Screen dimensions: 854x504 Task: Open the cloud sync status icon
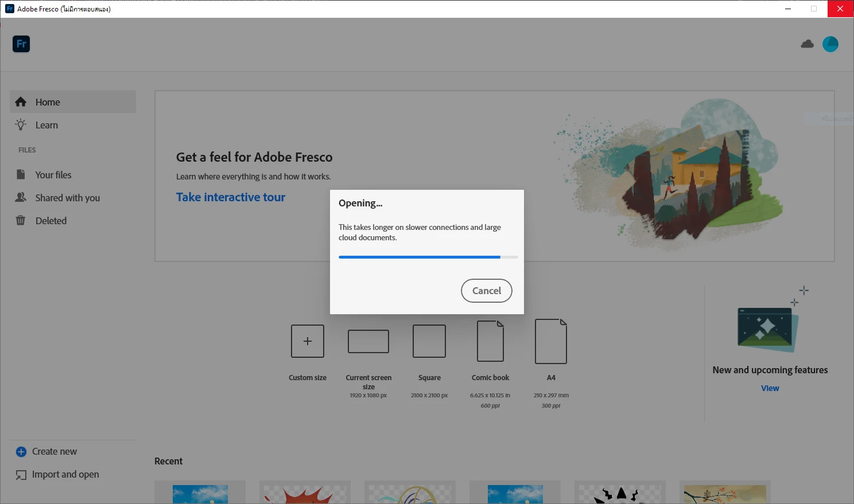click(807, 44)
